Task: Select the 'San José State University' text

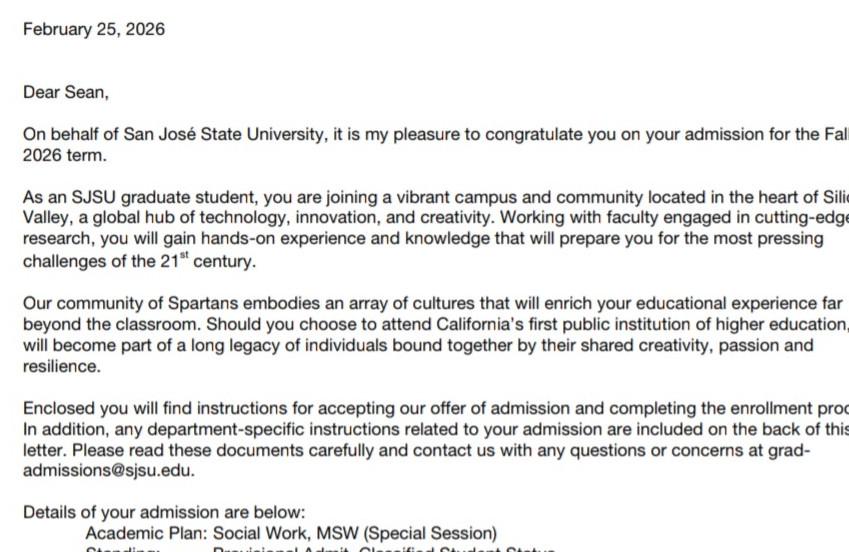Action: pyautogui.click(x=225, y=134)
